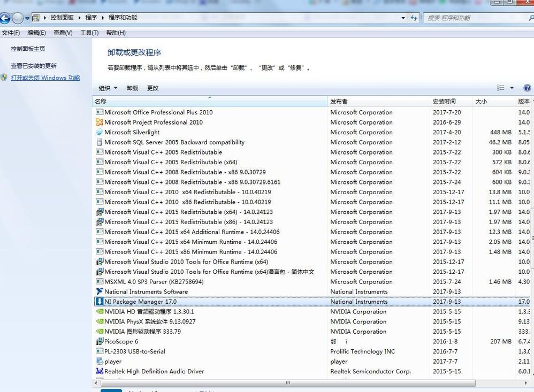The height and width of the screenshot is (392, 534).
Task: Sort by the 安装时间 column header
Action: click(x=451, y=102)
